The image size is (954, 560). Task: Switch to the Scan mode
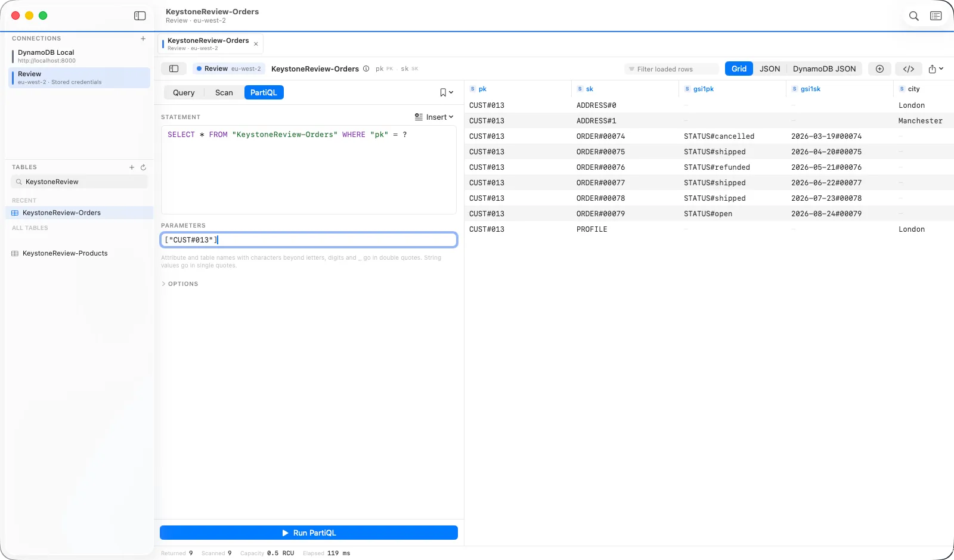coord(224,92)
